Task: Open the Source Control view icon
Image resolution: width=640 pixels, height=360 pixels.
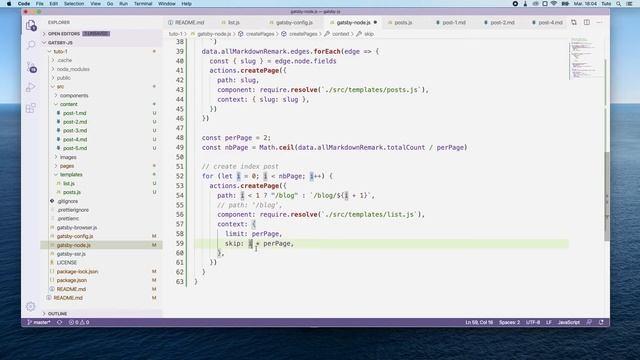Action: point(31,67)
